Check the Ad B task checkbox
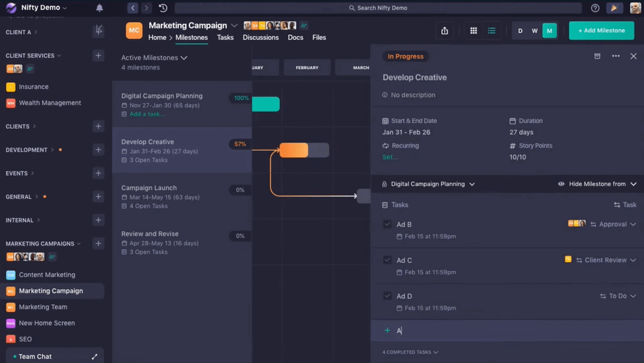Image resolution: width=644 pixels, height=363 pixels. point(387,224)
